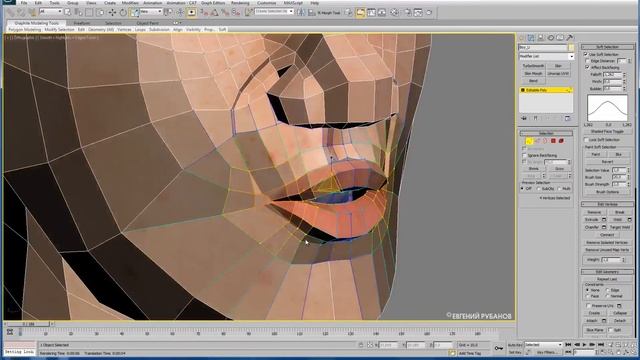Screen dimensions: 640x360
Task: Click the Unwrap UVW modifier button
Action: tap(558, 73)
